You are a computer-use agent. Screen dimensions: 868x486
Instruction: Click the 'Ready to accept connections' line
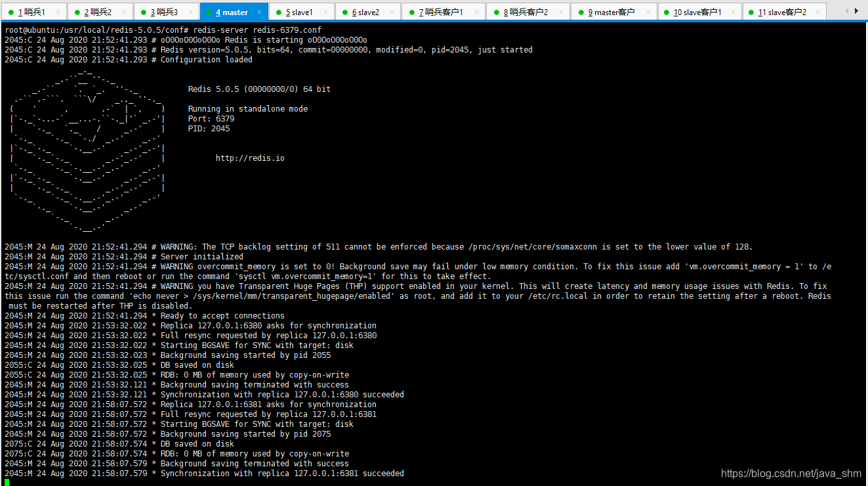(144, 316)
